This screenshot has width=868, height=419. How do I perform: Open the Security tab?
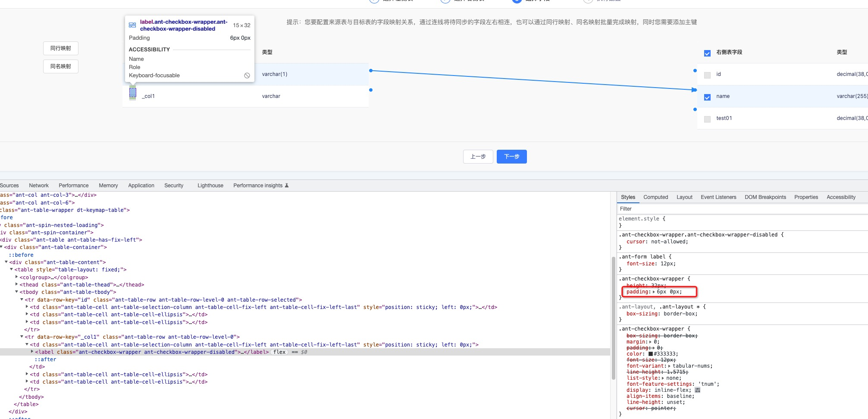coord(174,186)
